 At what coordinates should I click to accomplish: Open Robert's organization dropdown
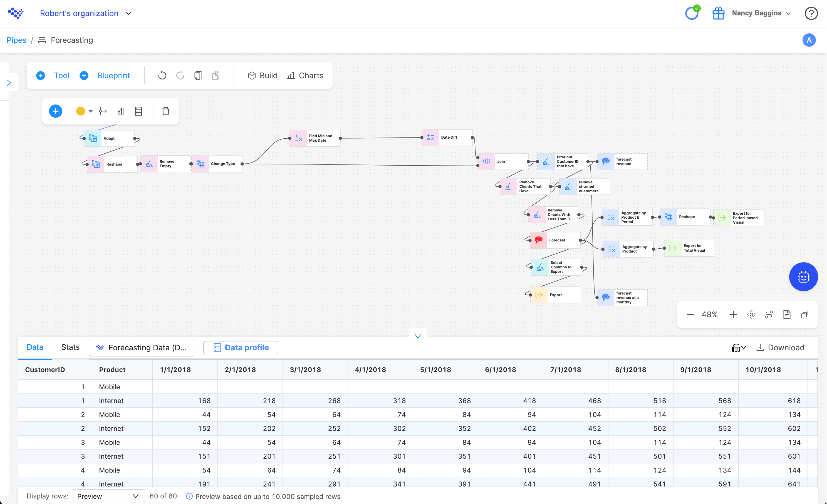click(x=86, y=13)
